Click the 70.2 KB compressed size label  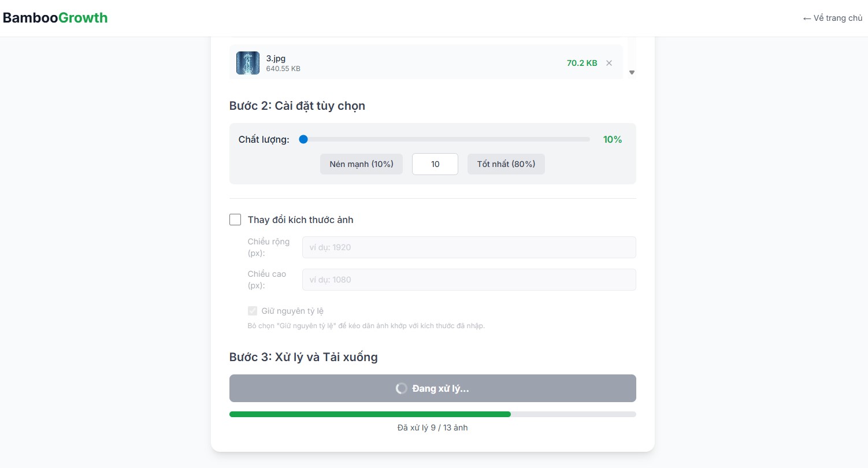pos(582,63)
